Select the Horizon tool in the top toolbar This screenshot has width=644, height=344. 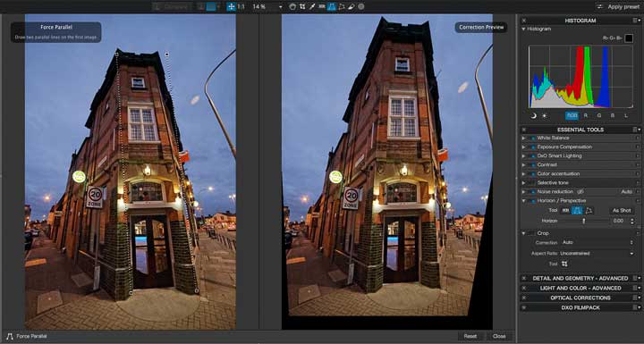click(x=322, y=6)
